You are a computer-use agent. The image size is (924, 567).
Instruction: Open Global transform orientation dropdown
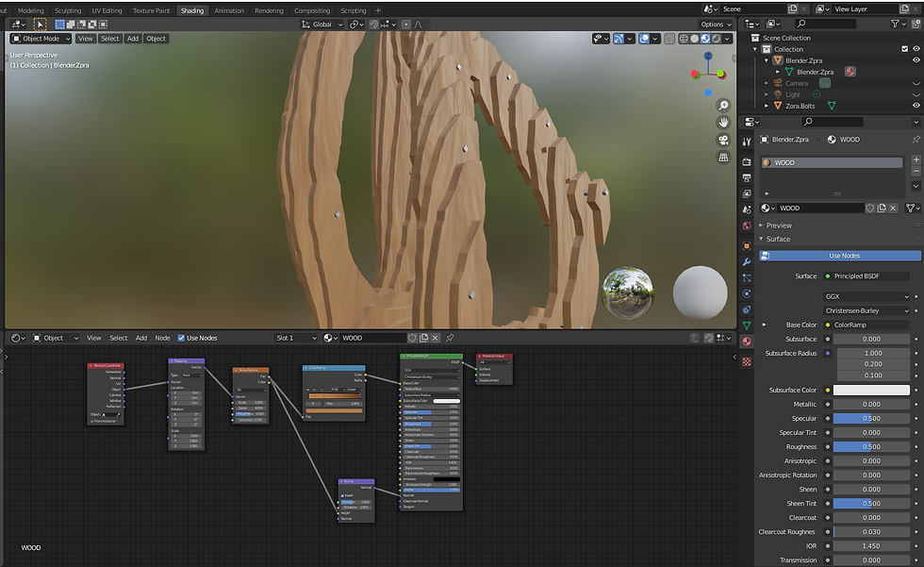tap(322, 25)
